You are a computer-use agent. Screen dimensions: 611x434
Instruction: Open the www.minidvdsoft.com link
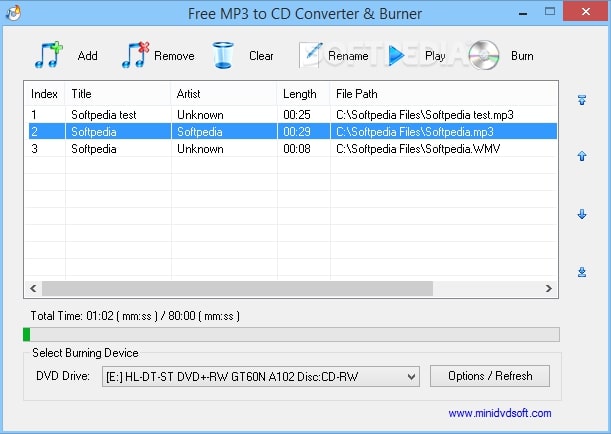[x=500, y=413]
